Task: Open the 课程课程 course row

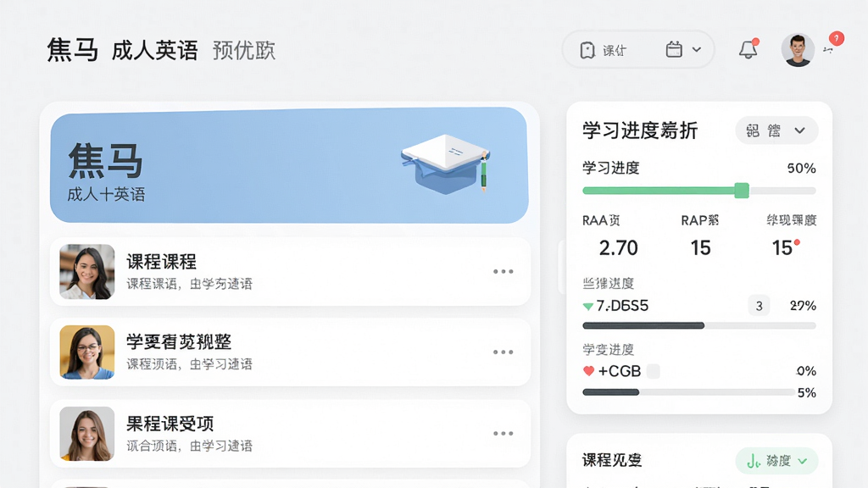Action: pos(290,272)
